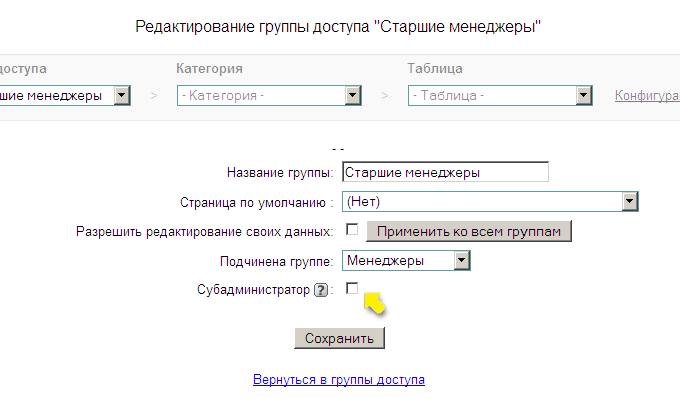Click the page title Редактирование группы доступа

pos(338,27)
